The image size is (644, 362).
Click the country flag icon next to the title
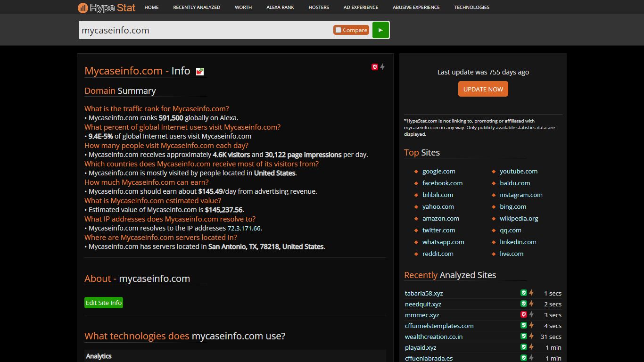199,72
